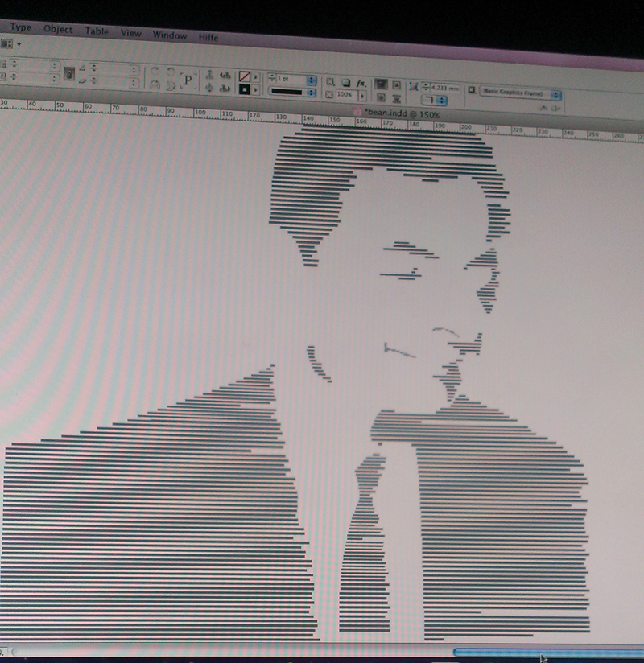Open the opacity slider arrow

pos(362,97)
